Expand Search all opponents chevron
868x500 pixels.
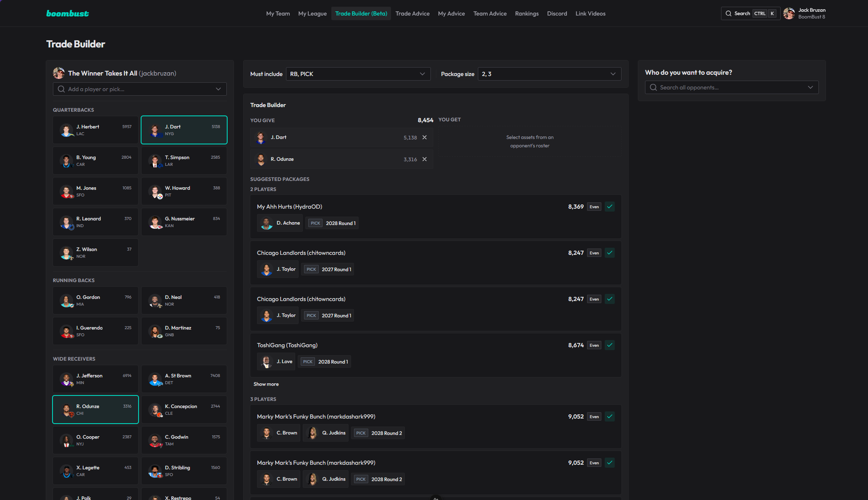click(x=810, y=87)
